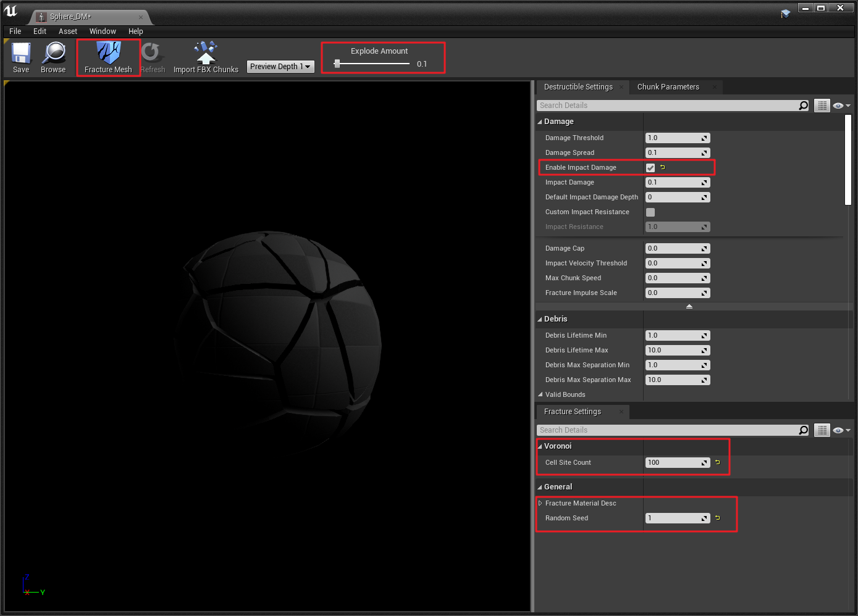
Task: Click the Explode Amount slider handle
Action: coord(337,64)
